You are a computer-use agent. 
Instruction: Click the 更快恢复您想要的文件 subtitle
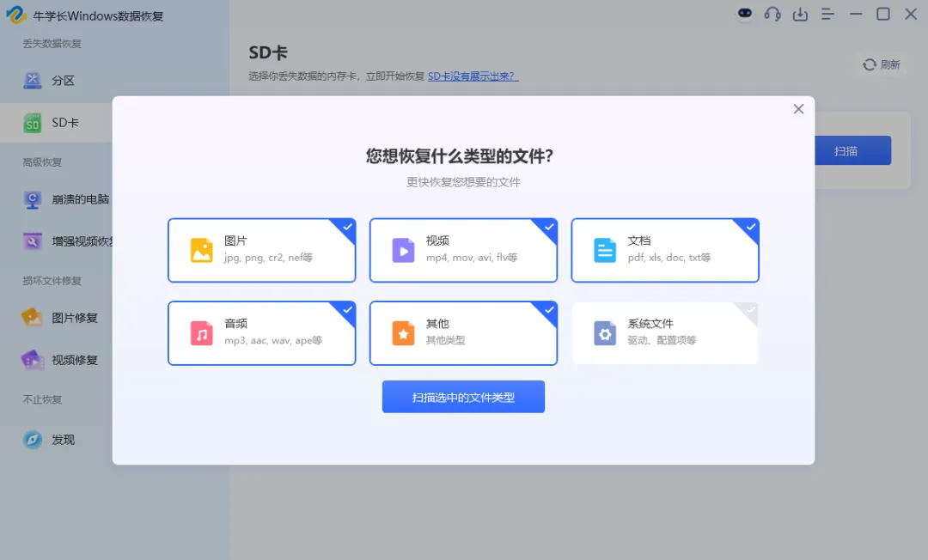[463, 182]
